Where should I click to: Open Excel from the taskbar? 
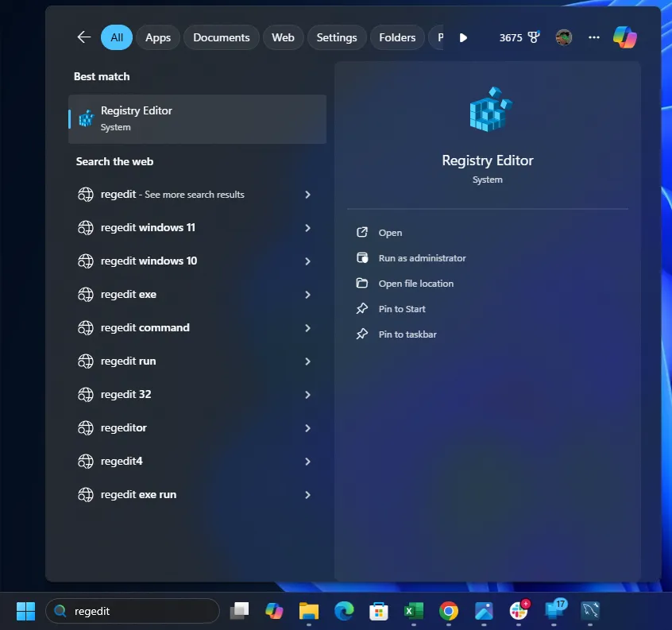413,611
